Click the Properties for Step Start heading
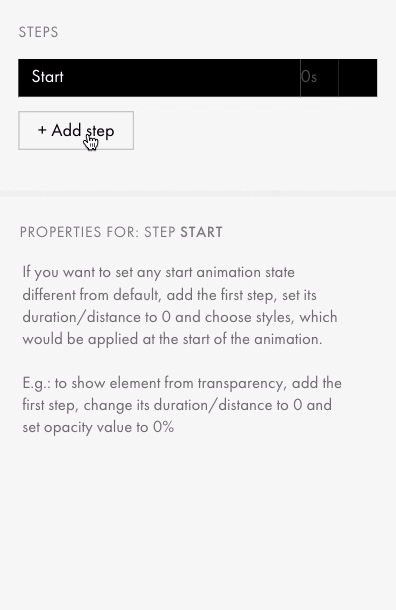 pos(121,232)
